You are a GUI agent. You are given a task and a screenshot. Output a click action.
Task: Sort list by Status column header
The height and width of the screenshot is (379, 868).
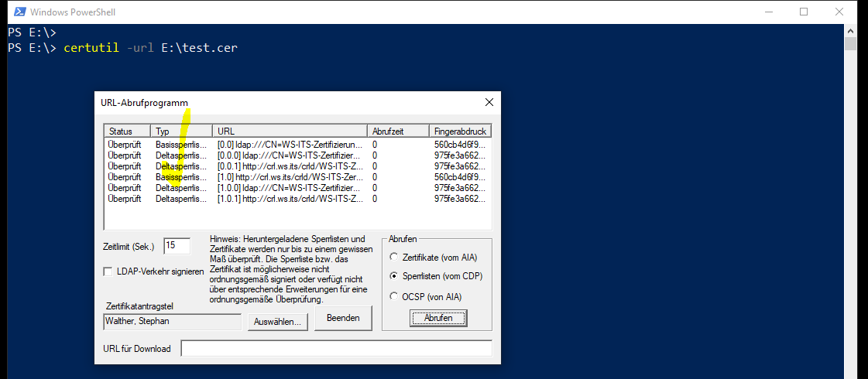[127, 131]
